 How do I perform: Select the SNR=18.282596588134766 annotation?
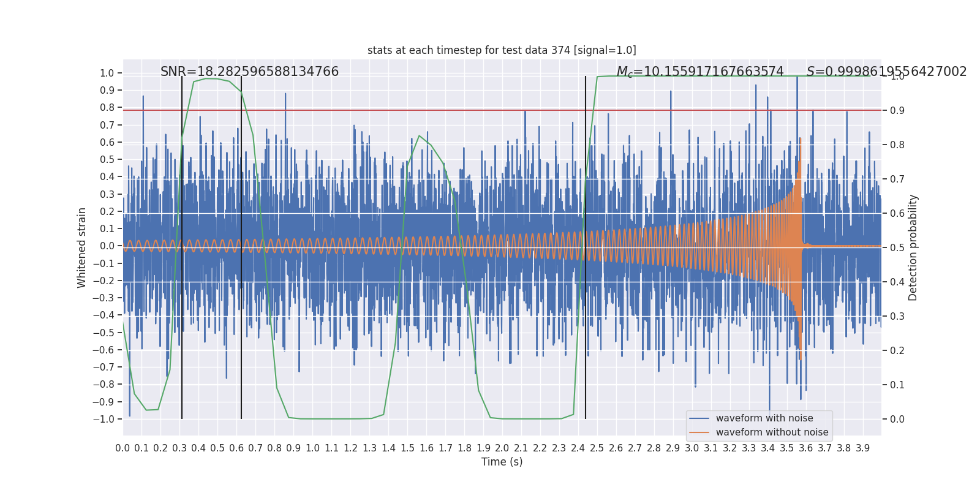pos(249,72)
